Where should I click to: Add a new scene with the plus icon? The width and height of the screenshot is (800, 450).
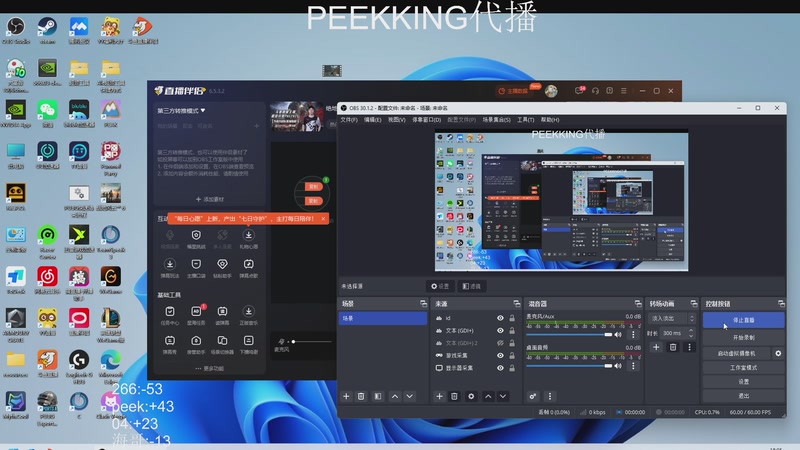(x=346, y=396)
